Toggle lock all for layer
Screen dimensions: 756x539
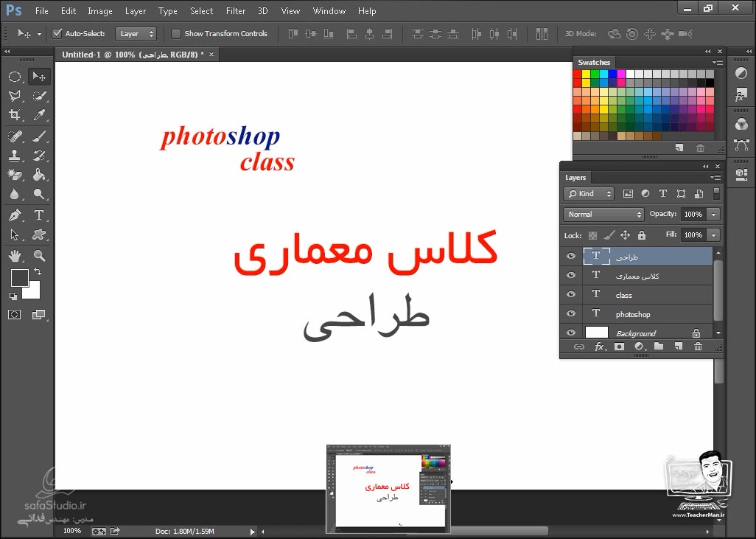641,235
